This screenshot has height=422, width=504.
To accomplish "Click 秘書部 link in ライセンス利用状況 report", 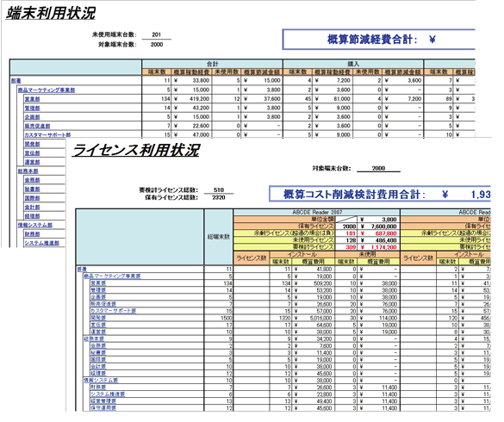I will pyautogui.click(x=98, y=352).
